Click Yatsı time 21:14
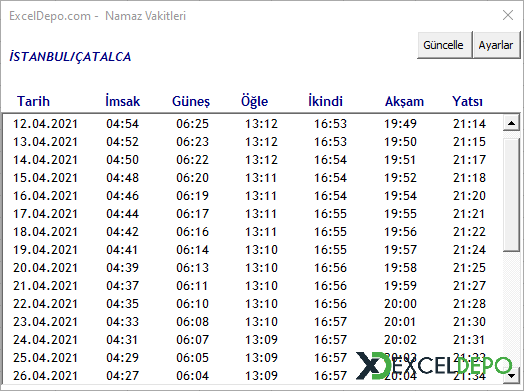This screenshot has height=391, width=524. [470, 124]
